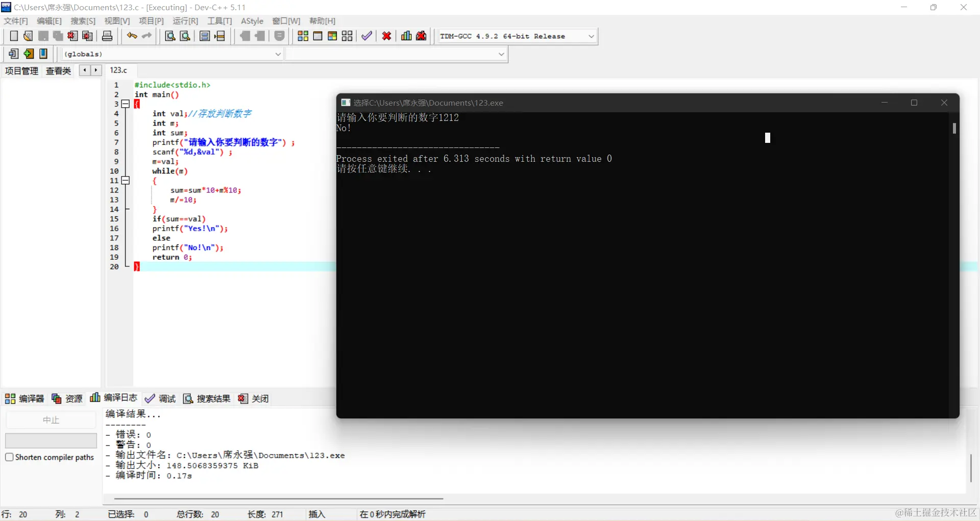Click the New file toolbar icon

click(x=14, y=36)
